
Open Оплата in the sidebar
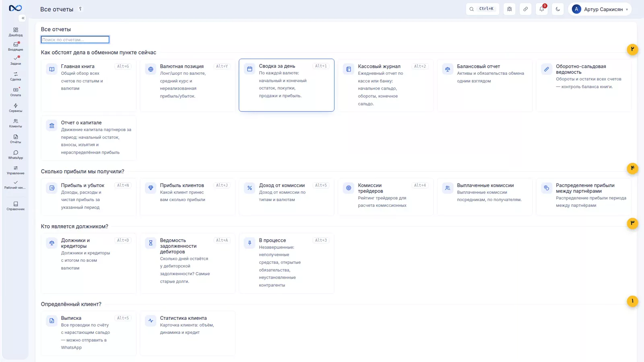pos(16,92)
